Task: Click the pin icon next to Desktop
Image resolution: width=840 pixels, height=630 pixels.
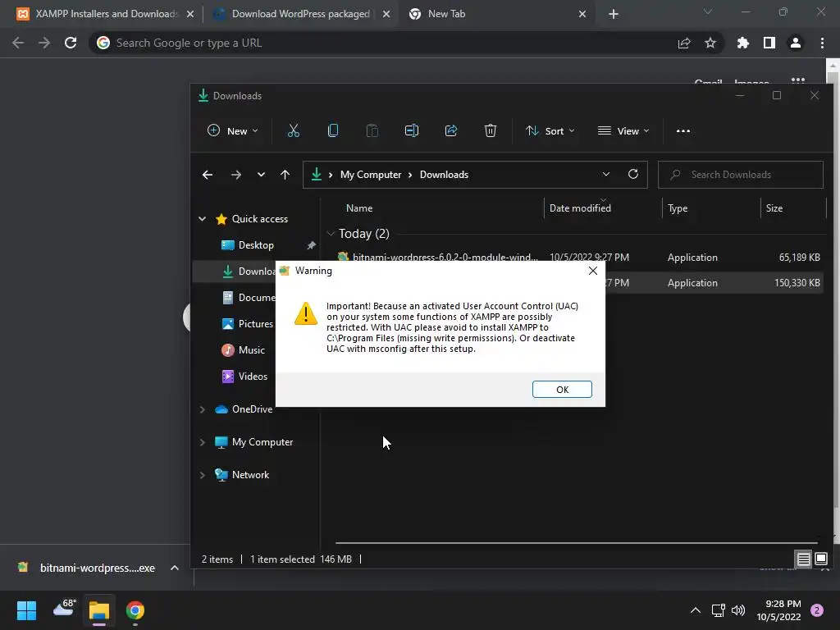Action: (311, 245)
